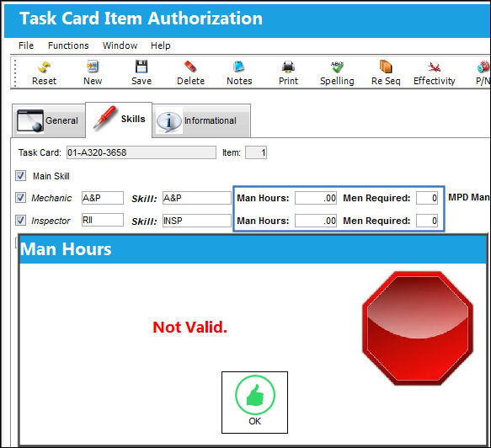Click the Item number field
The image size is (491, 448).
pos(256,152)
